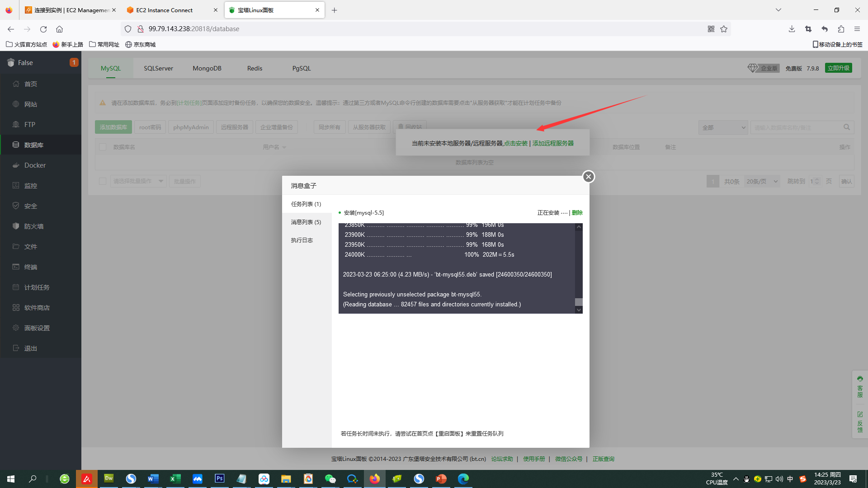Switch to the PgSQL database tab
This screenshot has width=868, height=488.
302,68
